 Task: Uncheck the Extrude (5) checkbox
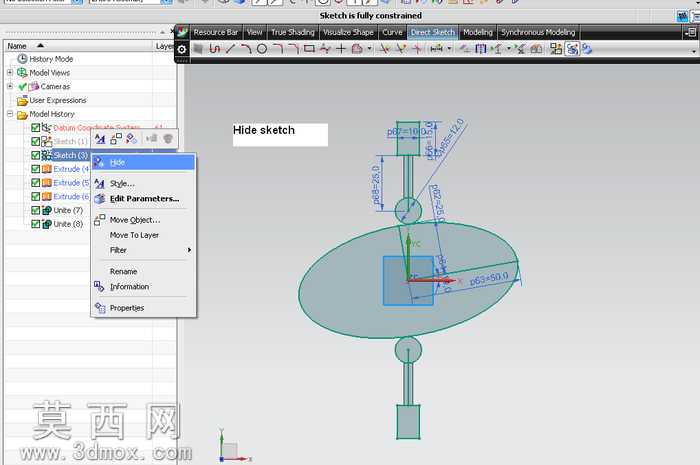coord(36,183)
